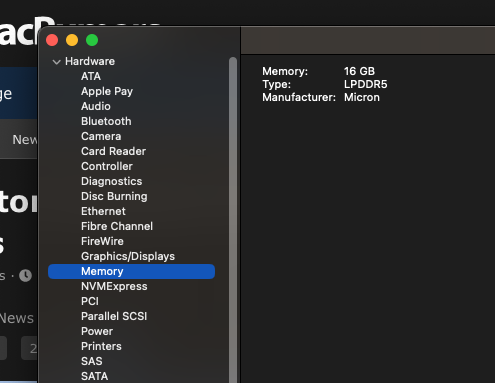The width and height of the screenshot is (495, 383).
Task: Zoom window with the green button
Action: (92, 40)
